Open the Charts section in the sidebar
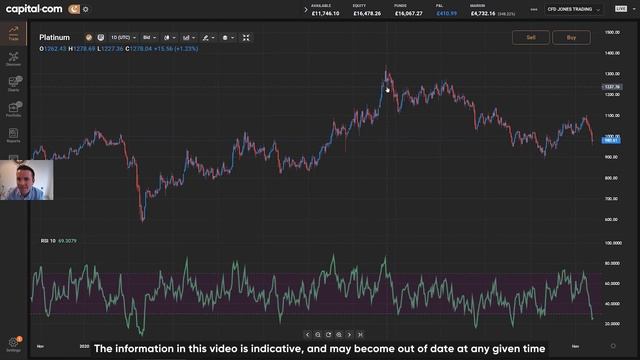Image resolution: width=640 pixels, height=360 pixels. 13,84
